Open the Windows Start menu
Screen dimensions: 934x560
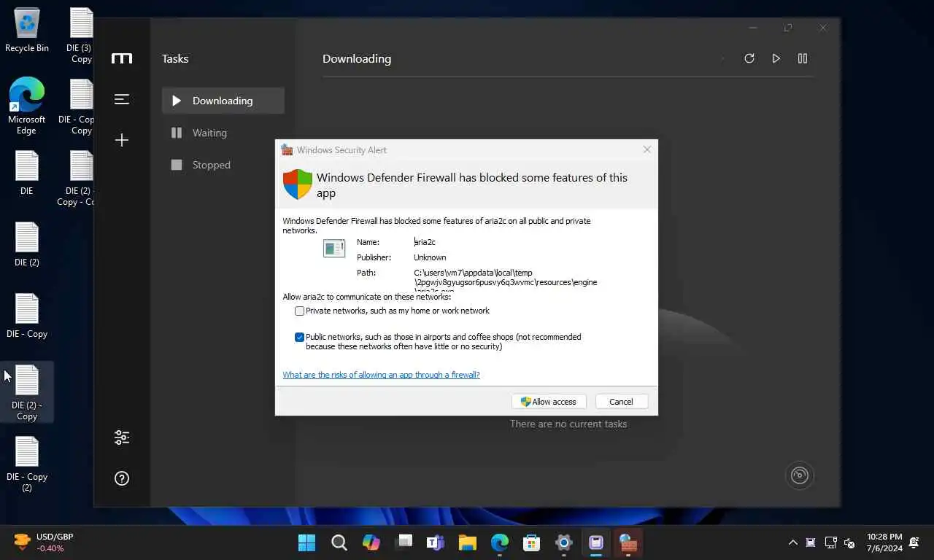307,542
